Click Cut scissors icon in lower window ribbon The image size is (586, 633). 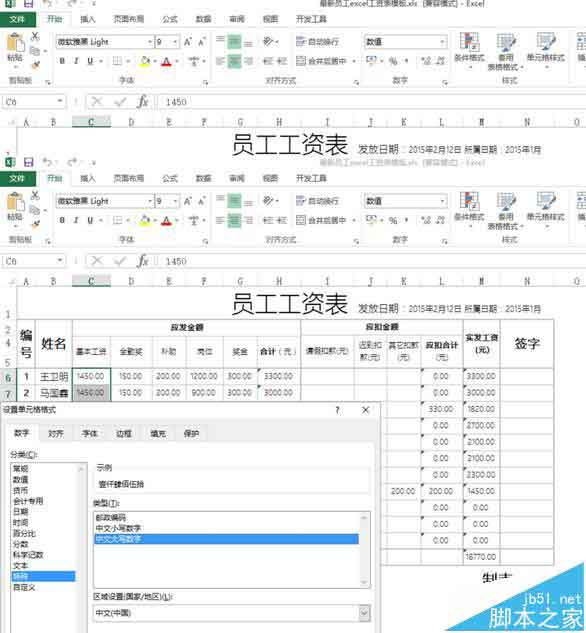tap(36, 196)
